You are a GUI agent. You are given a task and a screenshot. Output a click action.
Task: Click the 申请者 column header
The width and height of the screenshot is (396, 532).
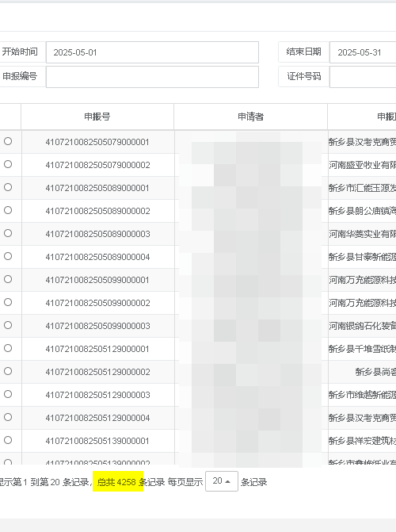coord(250,117)
